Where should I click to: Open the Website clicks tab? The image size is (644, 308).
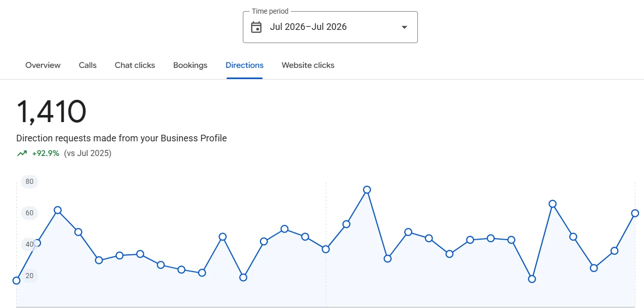(308, 65)
